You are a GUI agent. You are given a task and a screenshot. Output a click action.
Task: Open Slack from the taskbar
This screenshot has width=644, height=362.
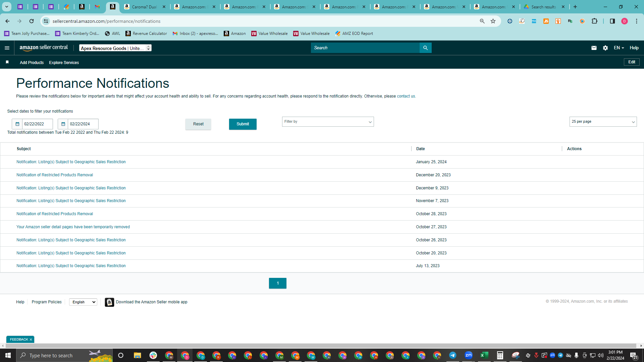click(x=153, y=355)
